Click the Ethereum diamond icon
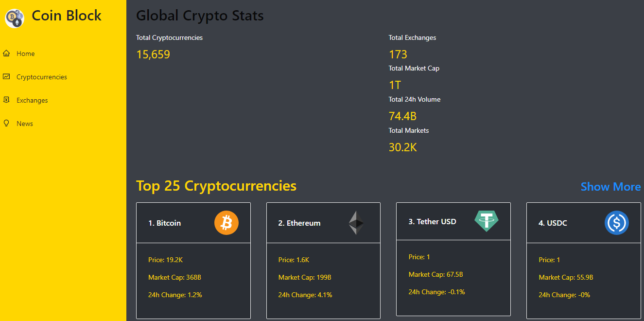 click(x=356, y=223)
